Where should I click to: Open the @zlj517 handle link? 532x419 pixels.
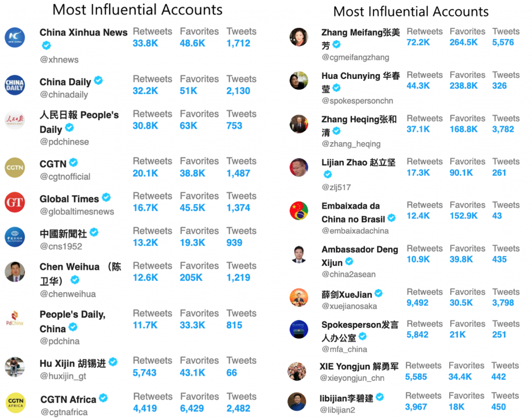pyautogui.click(x=336, y=187)
